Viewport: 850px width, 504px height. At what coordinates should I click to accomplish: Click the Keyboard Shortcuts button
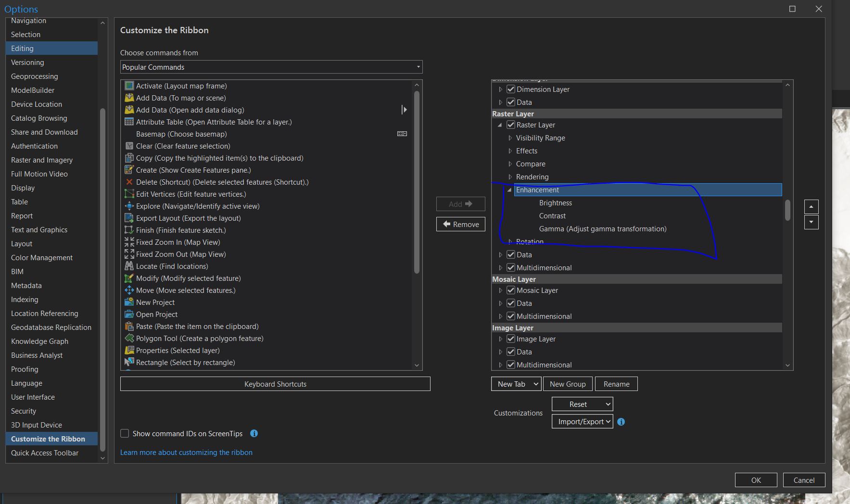(275, 384)
